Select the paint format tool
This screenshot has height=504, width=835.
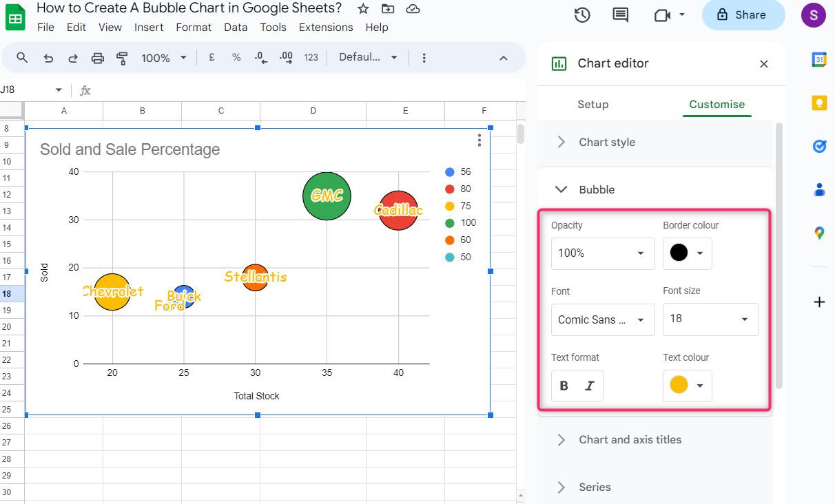pos(123,58)
